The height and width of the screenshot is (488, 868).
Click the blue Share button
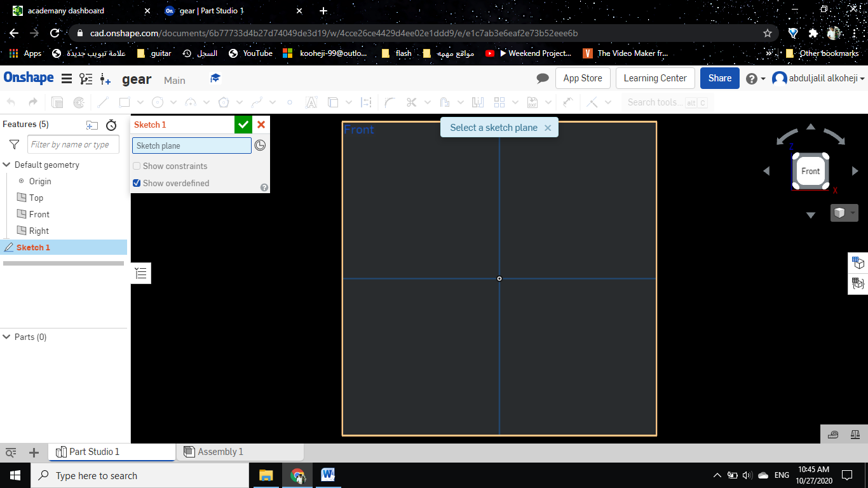720,78
